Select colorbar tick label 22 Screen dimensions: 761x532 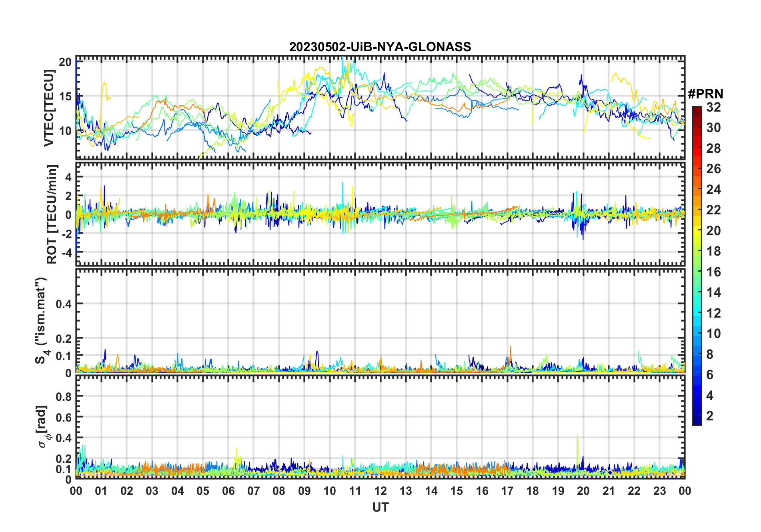click(x=713, y=210)
